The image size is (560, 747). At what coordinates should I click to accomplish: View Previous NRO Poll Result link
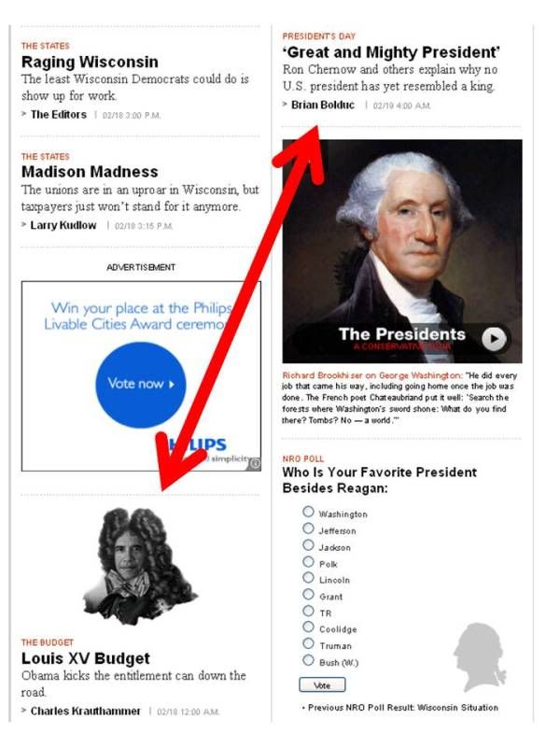(403, 708)
